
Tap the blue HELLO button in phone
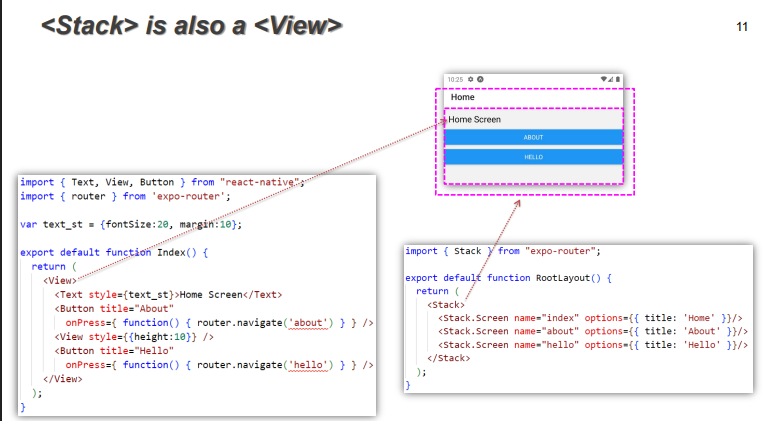click(534, 157)
